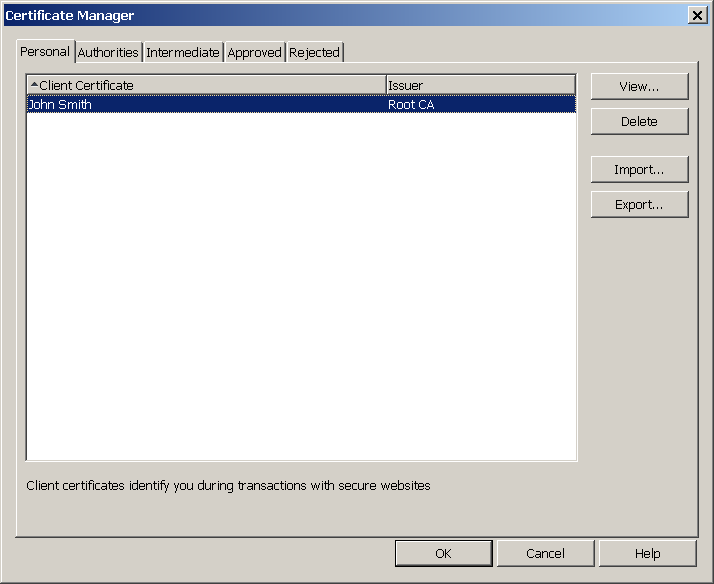Click the Client Certificate column header text
The image size is (714, 584).
86,85
